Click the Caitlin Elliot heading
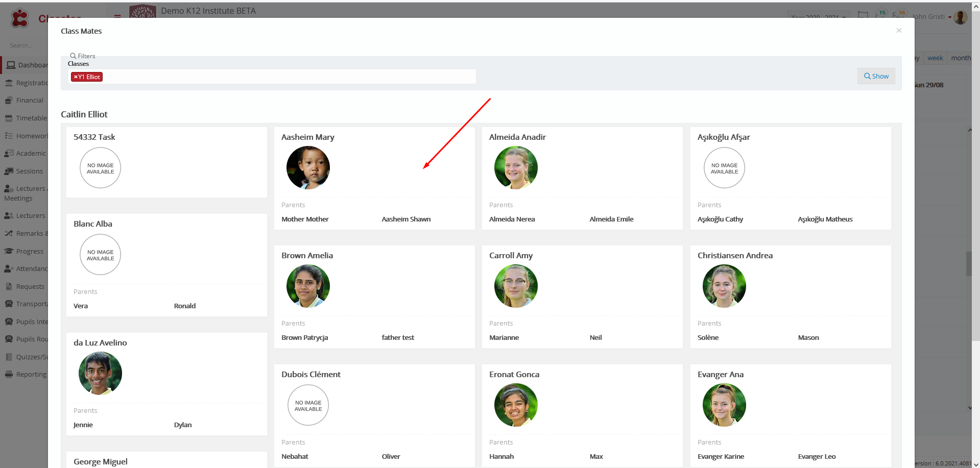 [x=84, y=114]
